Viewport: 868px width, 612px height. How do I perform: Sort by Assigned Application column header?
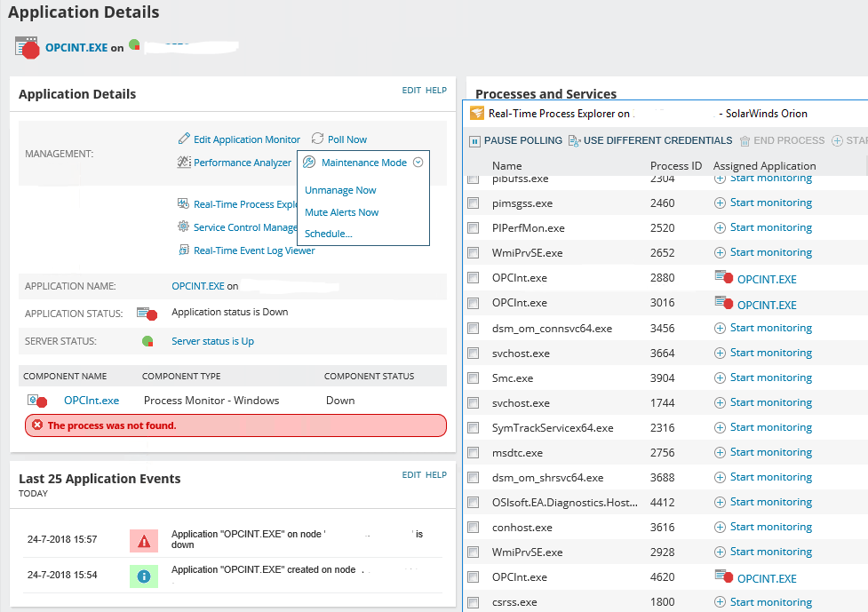click(x=764, y=165)
